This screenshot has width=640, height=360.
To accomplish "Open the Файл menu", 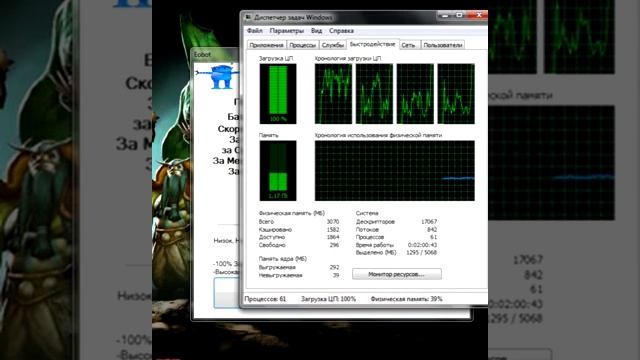I will click(255, 31).
